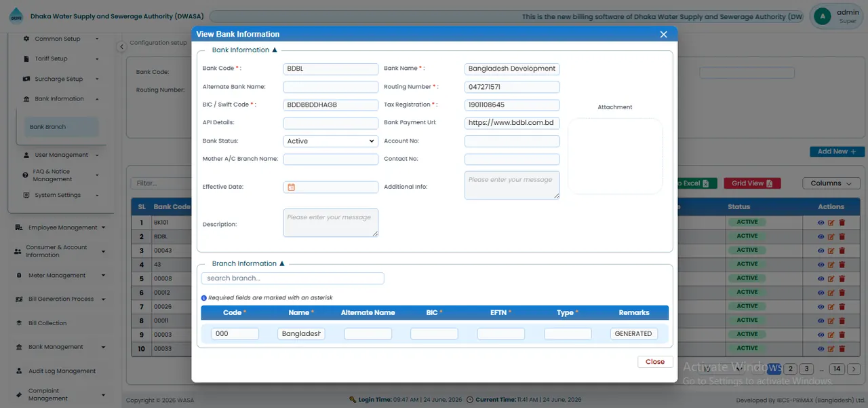This screenshot has width=868, height=408.
Task: Edit the bank code 00012 row
Action: tap(831, 293)
